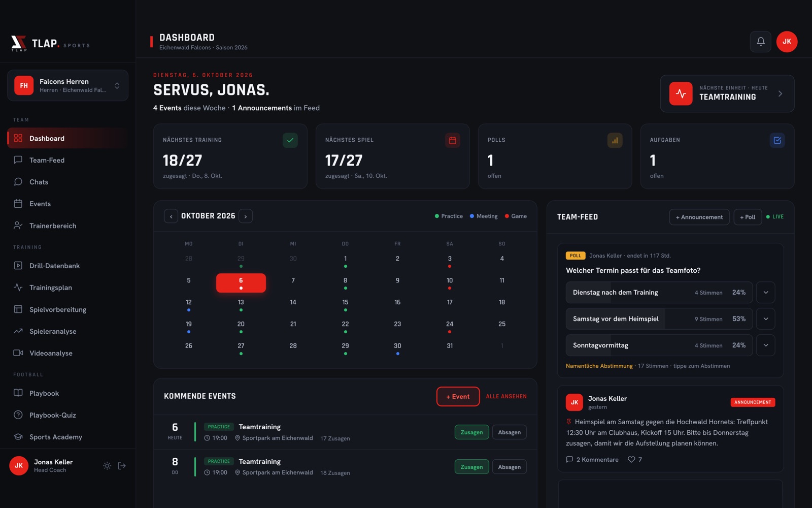This screenshot has height=508, width=812.
Task: Go to next month in calendar
Action: coord(246,216)
